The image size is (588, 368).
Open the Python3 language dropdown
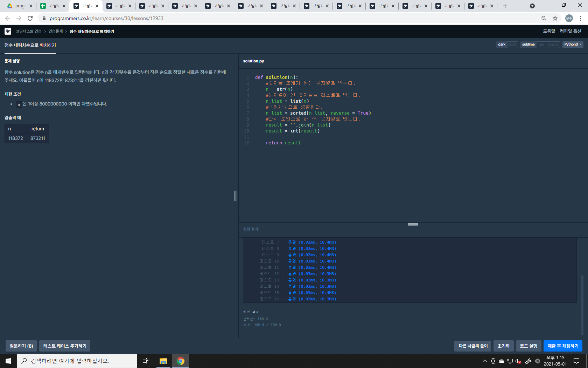[573, 45]
